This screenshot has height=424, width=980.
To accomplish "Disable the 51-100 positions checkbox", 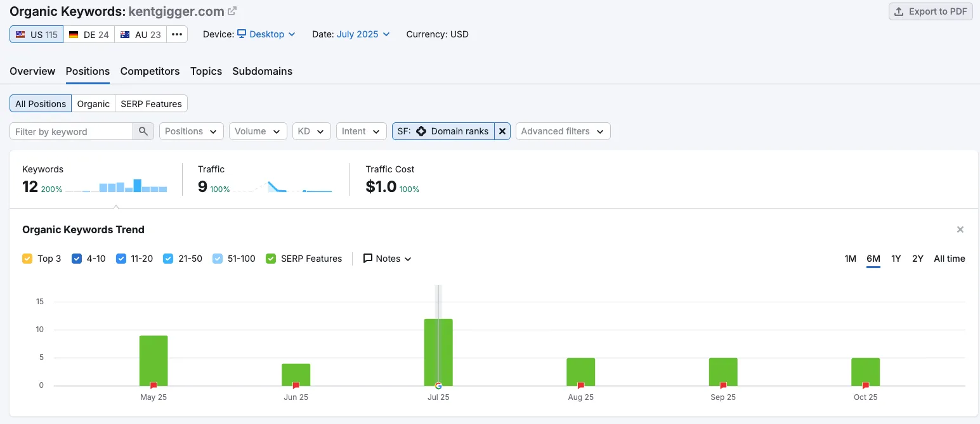I will tap(218, 259).
